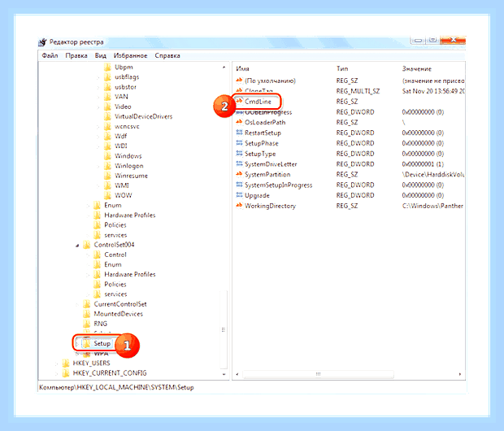This screenshot has height=431, width=504.
Task: Click the HKEY_CURRENT_CONFIG folder icon
Action: coord(66,373)
